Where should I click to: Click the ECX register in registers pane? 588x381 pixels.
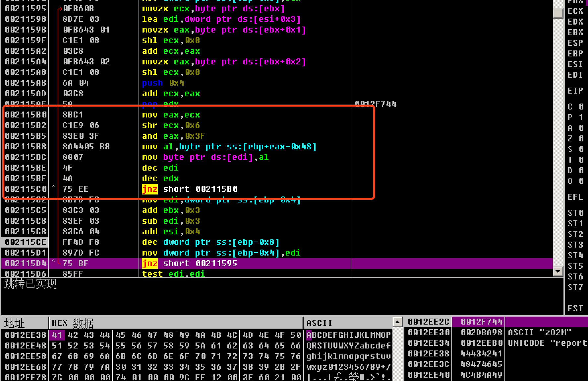click(x=575, y=11)
